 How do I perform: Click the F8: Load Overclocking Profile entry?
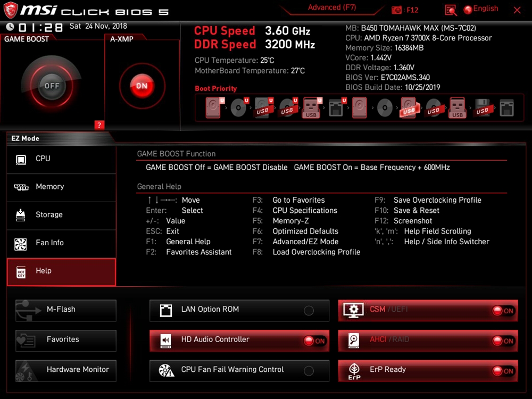coord(306,252)
